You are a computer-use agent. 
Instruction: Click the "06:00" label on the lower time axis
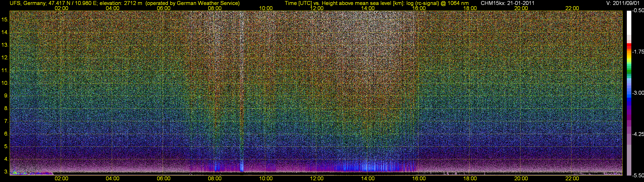(164, 179)
